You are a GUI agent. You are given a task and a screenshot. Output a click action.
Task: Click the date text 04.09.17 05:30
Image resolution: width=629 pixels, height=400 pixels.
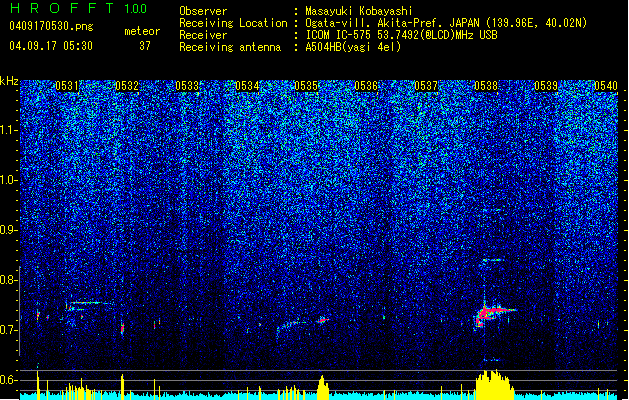click(x=51, y=46)
